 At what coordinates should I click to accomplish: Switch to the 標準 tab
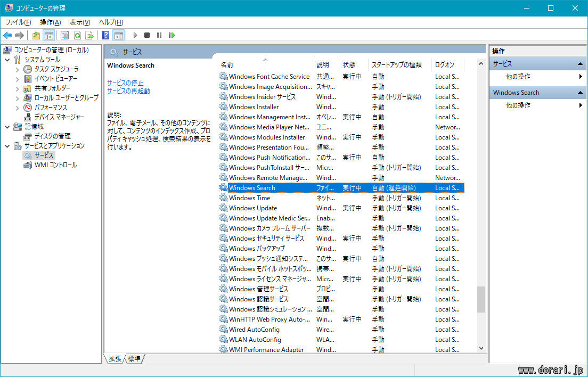tap(134, 359)
